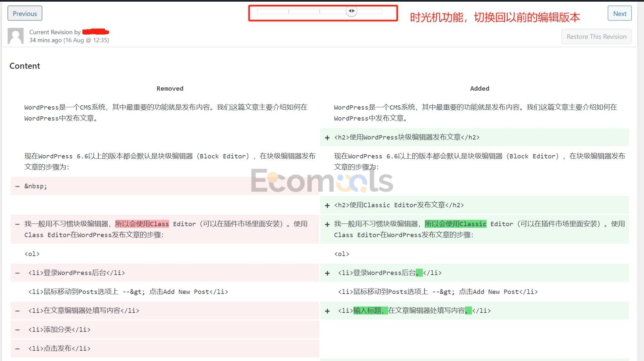
Task: Click the 'Current Revision by' text
Action: click(55, 32)
